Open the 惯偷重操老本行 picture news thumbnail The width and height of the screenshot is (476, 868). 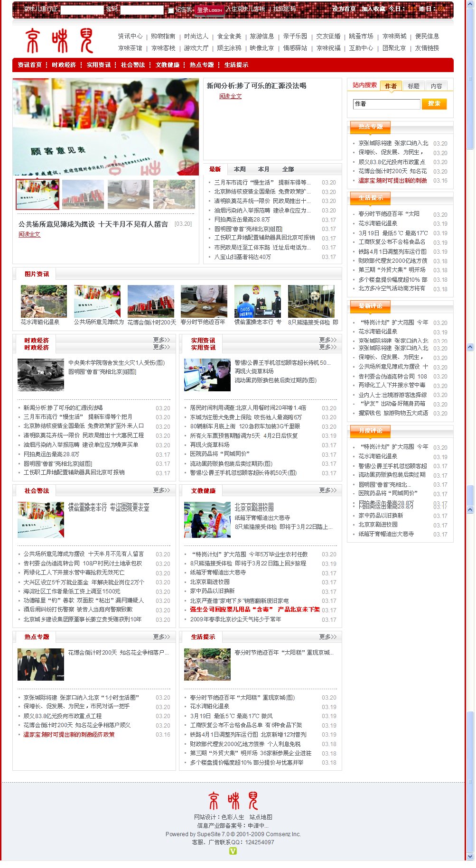(x=258, y=301)
